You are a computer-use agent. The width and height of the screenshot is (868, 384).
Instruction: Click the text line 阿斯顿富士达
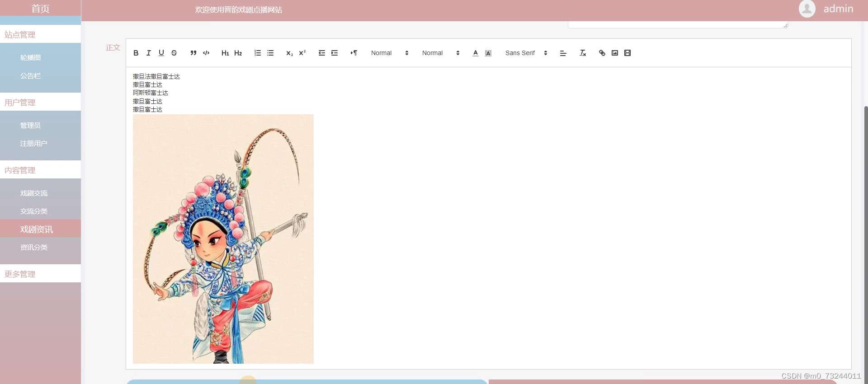pos(151,93)
